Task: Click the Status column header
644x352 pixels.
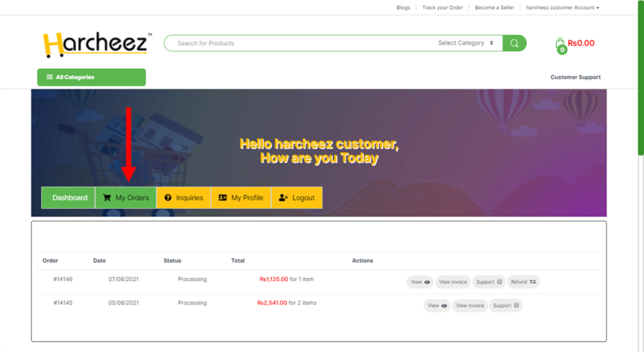Action: (x=172, y=260)
